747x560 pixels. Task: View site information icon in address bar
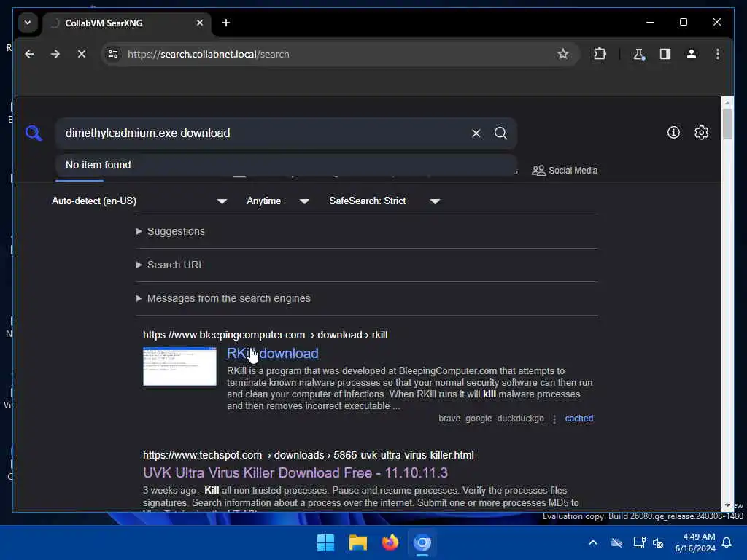(x=113, y=54)
